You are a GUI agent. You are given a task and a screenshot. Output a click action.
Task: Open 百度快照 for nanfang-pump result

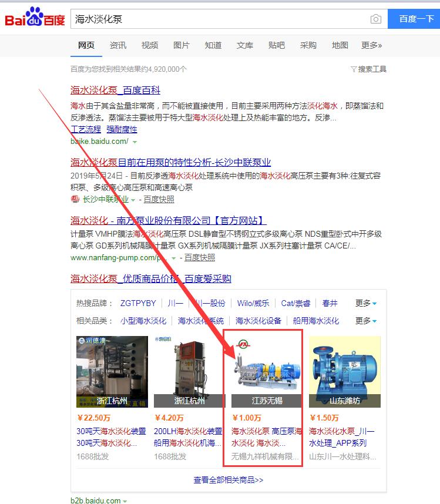200,257
